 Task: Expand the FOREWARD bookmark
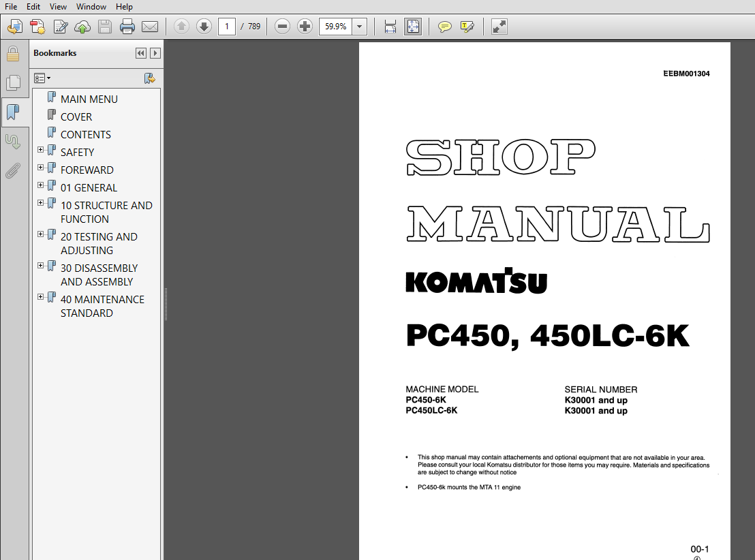(x=40, y=168)
